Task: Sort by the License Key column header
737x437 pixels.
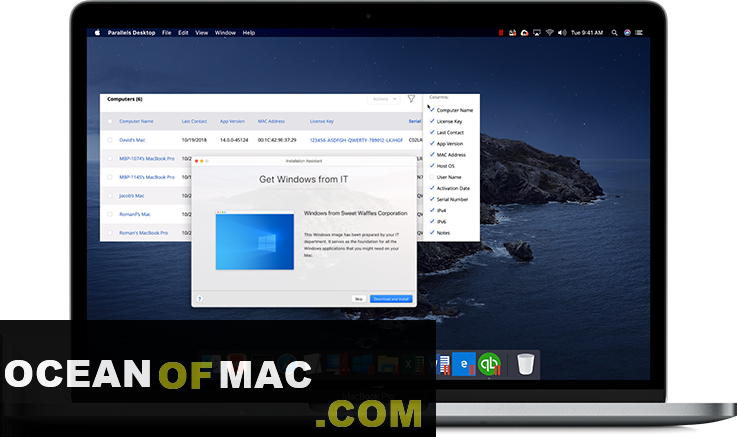Action: pyautogui.click(x=322, y=121)
